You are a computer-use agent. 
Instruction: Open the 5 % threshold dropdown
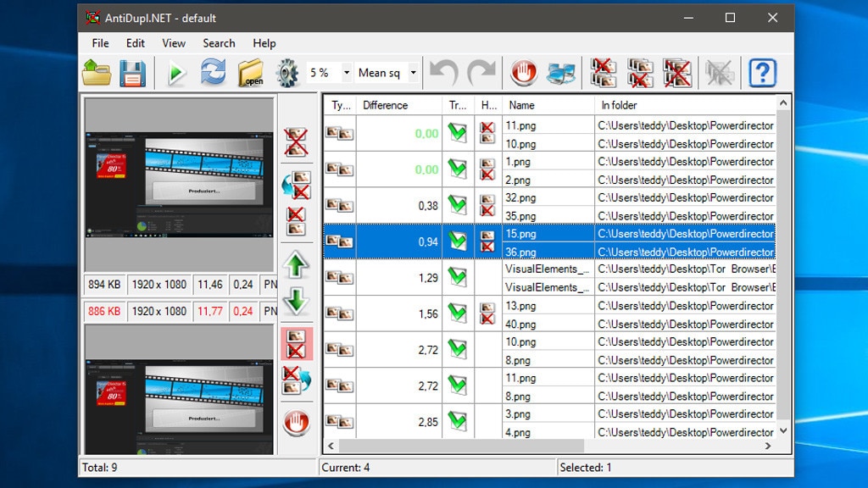click(x=347, y=73)
